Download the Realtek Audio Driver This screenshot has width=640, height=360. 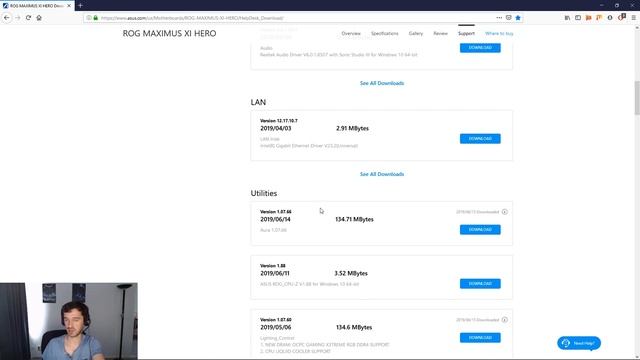pyautogui.click(x=480, y=48)
